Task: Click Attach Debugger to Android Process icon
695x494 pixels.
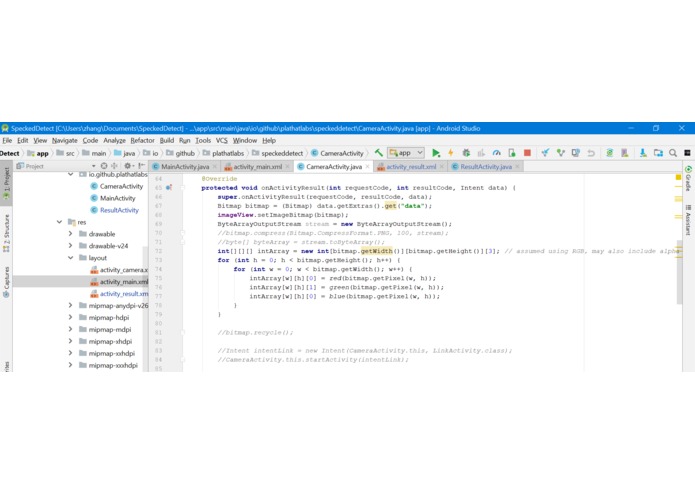Action: [512, 153]
